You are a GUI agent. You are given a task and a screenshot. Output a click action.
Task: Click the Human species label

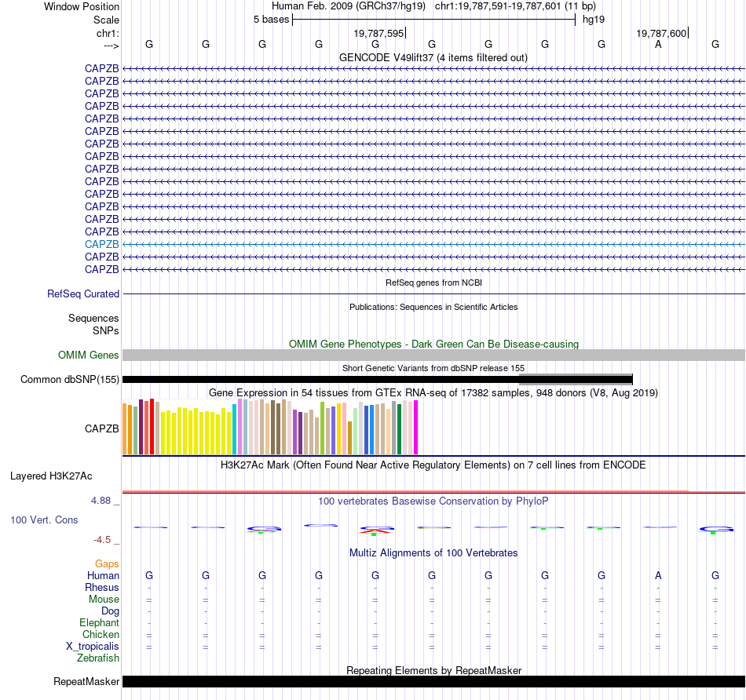tap(103, 575)
